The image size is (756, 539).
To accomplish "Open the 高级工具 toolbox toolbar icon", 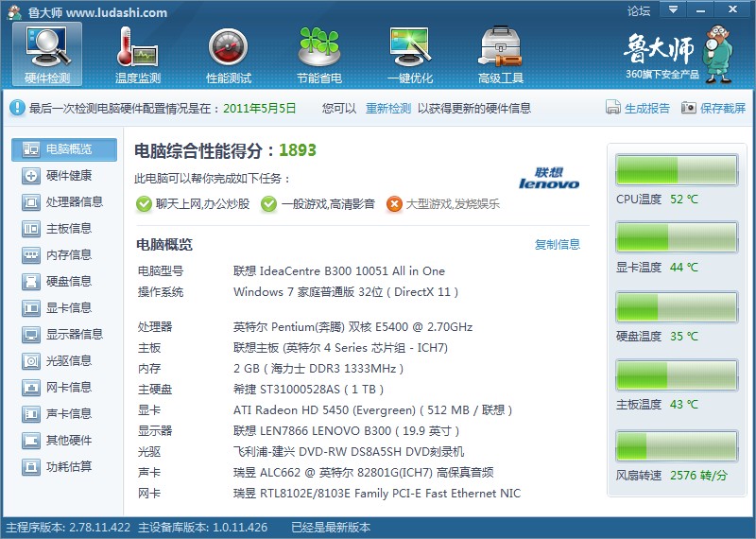I will (x=501, y=55).
